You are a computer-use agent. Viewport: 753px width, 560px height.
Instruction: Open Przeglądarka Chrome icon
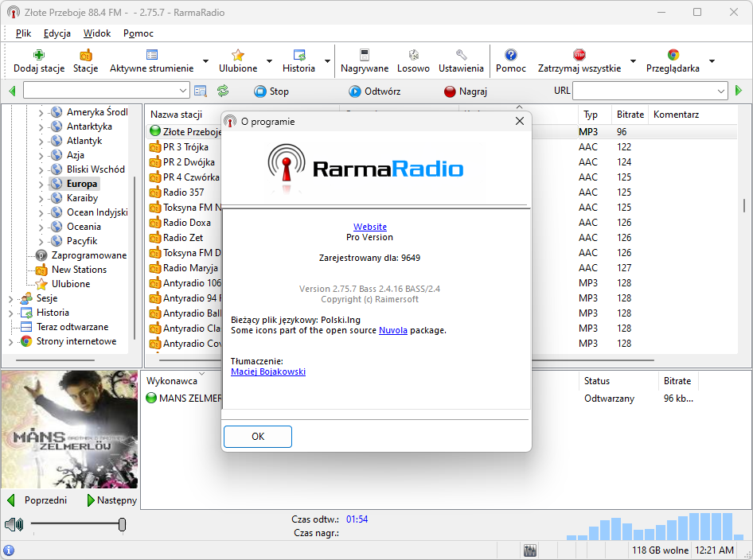click(x=673, y=55)
